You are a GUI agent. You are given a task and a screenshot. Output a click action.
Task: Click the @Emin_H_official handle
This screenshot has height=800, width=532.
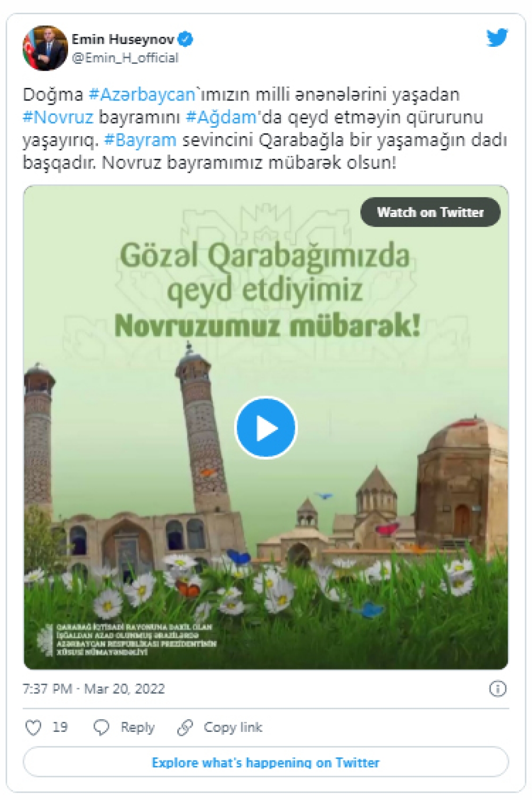[125, 58]
